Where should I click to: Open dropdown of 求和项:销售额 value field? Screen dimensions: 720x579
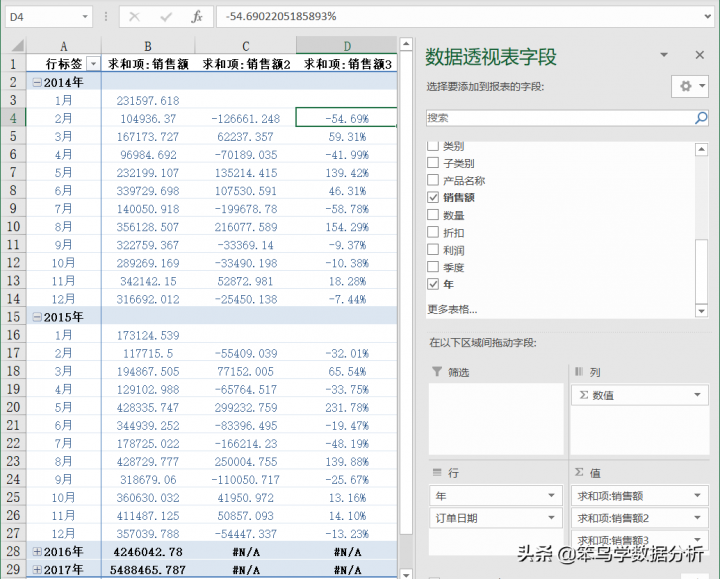click(x=697, y=495)
